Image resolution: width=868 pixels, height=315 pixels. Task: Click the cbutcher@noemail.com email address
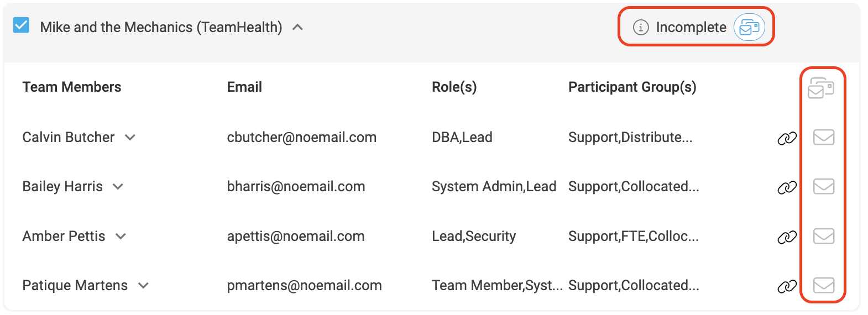tap(301, 137)
